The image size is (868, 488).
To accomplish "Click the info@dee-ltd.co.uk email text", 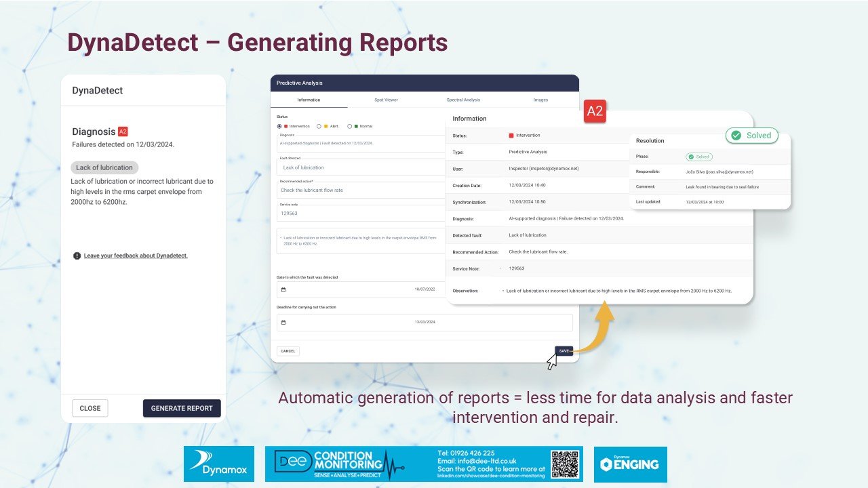I will click(476, 461).
